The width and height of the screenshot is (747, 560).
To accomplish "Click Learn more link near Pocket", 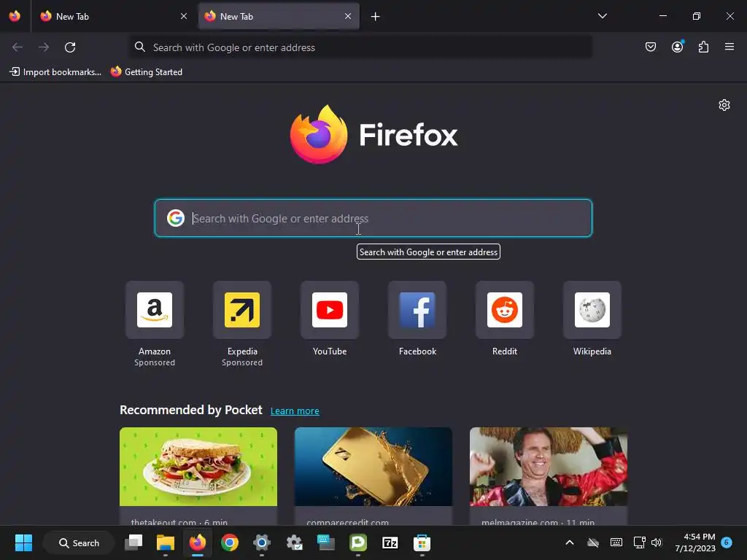I will click(x=295, y=411).
